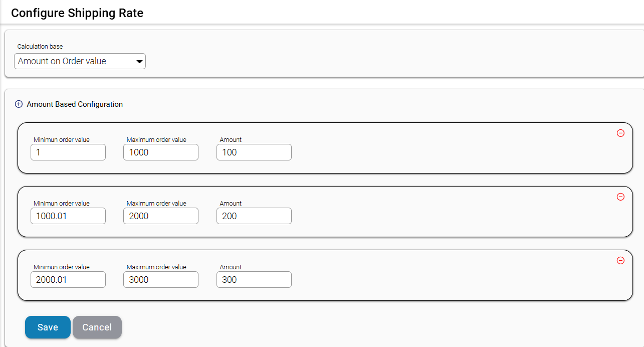Image resolution: width=644 pixels, height=347 pixels.
Task: Focus the Amount field showing 200
Action: click(x=254, y=216)
